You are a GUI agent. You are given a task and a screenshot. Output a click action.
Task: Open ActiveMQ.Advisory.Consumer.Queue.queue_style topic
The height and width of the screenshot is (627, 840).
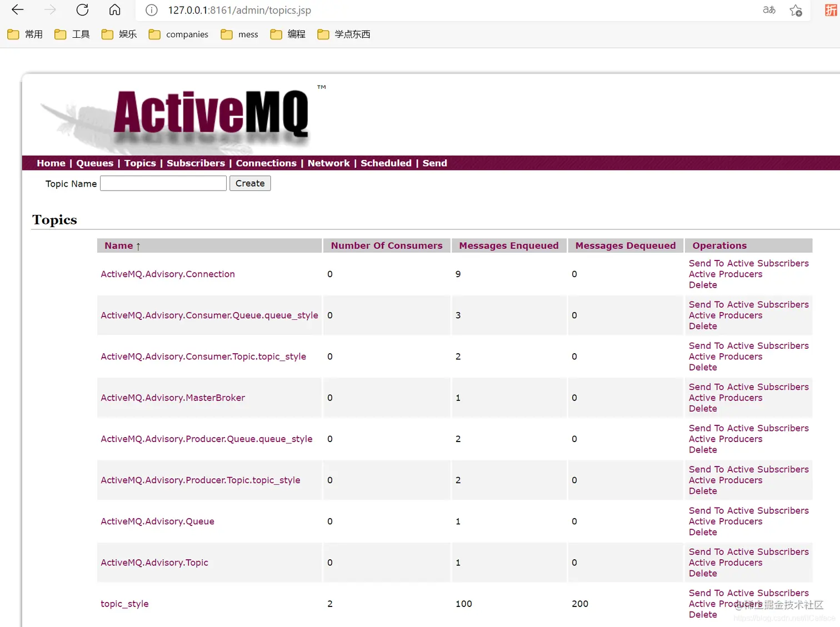click(x=209, y=315)
